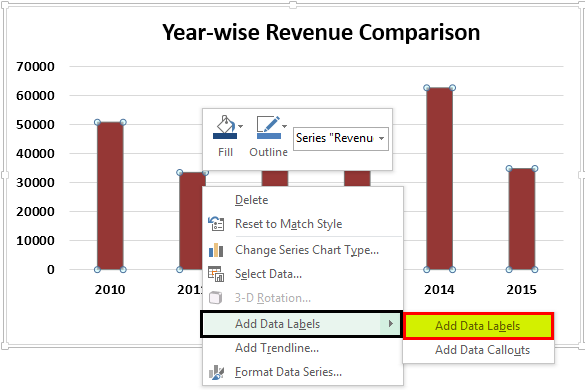Select the 2015 revenue bar
This screenshot has height=390, width=585.
click(522, 219)
